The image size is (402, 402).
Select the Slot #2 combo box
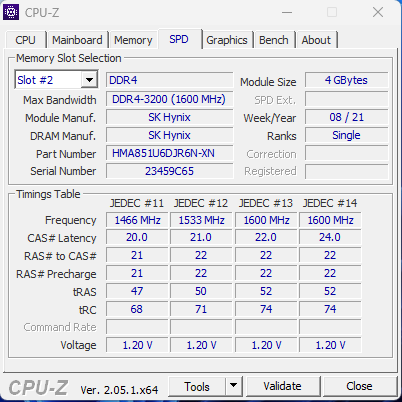point(56,80)
